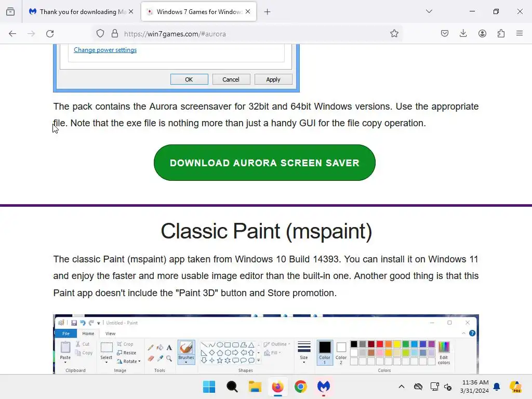Viewport: 532px width, 399px height.
Task: Click the Classic Paint (mspaint) heading
Action: click(267, 231)
